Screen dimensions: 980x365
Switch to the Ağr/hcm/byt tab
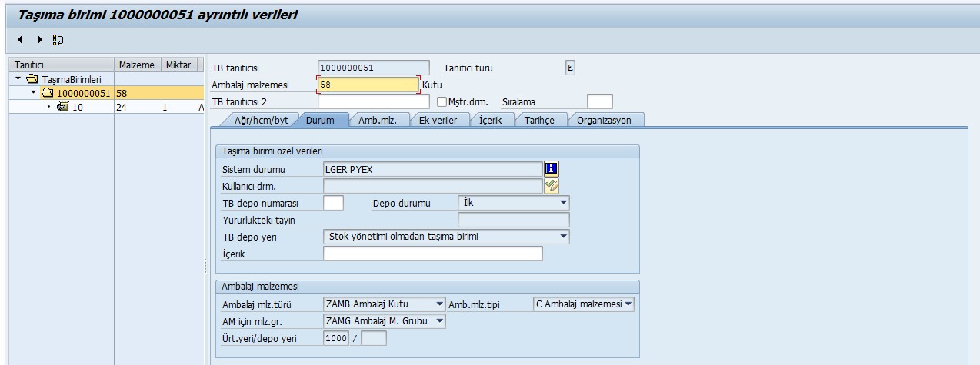coord(261,120)
